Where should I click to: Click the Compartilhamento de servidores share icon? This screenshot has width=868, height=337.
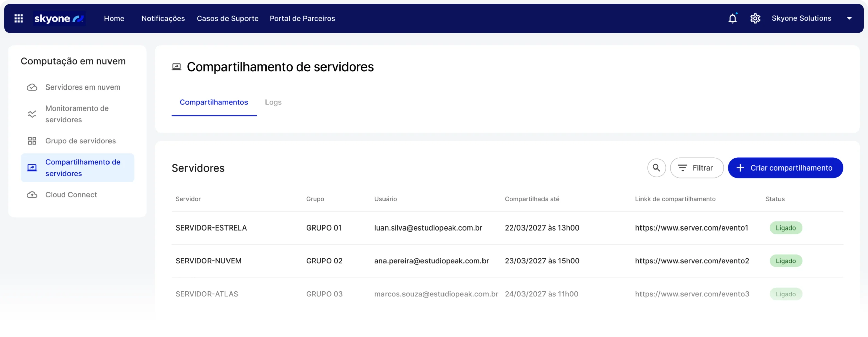coord(32,167)
